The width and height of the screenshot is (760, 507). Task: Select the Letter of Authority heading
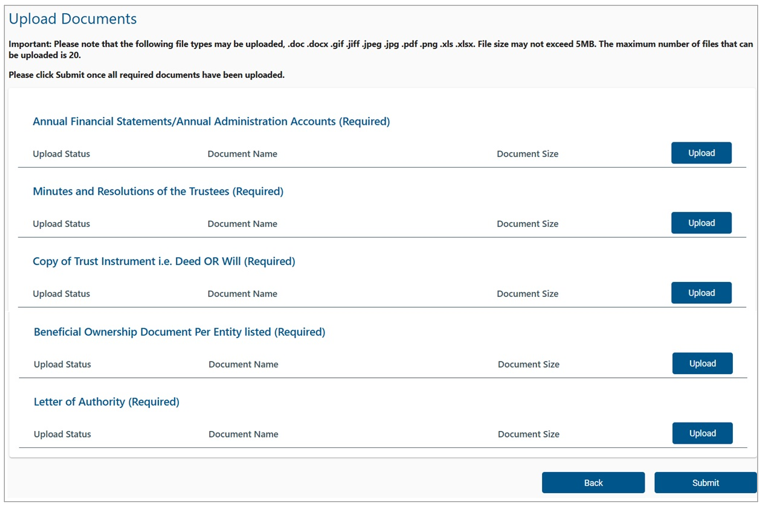click(107, 401)
